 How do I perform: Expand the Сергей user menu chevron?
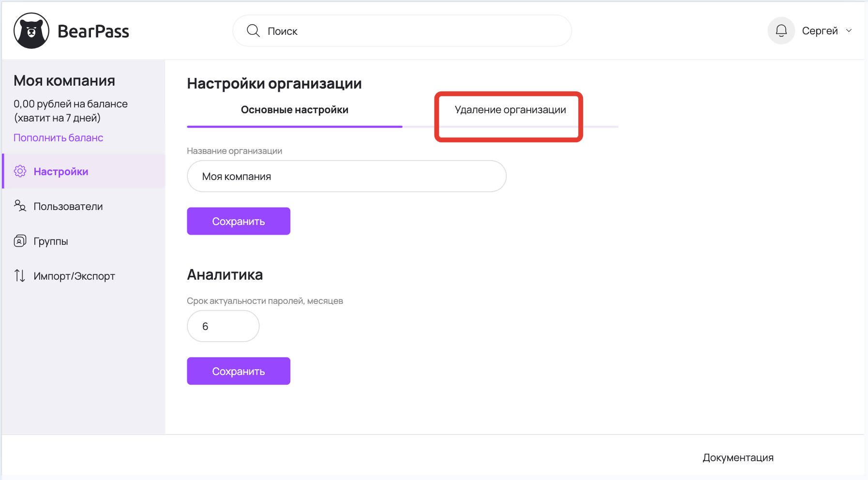pos(849,31)
